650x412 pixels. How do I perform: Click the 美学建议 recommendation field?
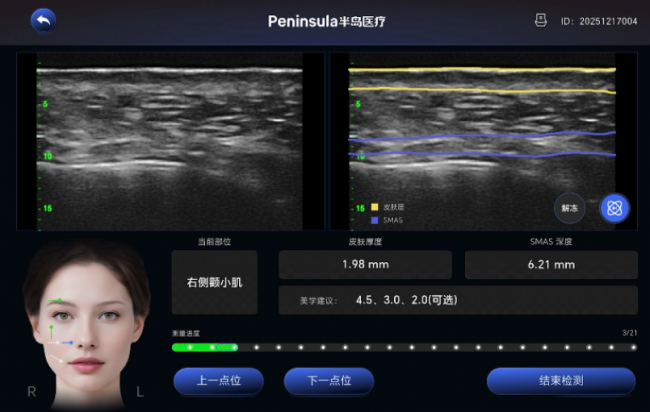tap(458, 300)
